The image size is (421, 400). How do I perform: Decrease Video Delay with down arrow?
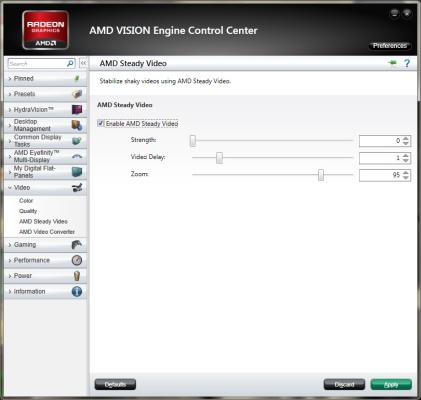[406, 161]
